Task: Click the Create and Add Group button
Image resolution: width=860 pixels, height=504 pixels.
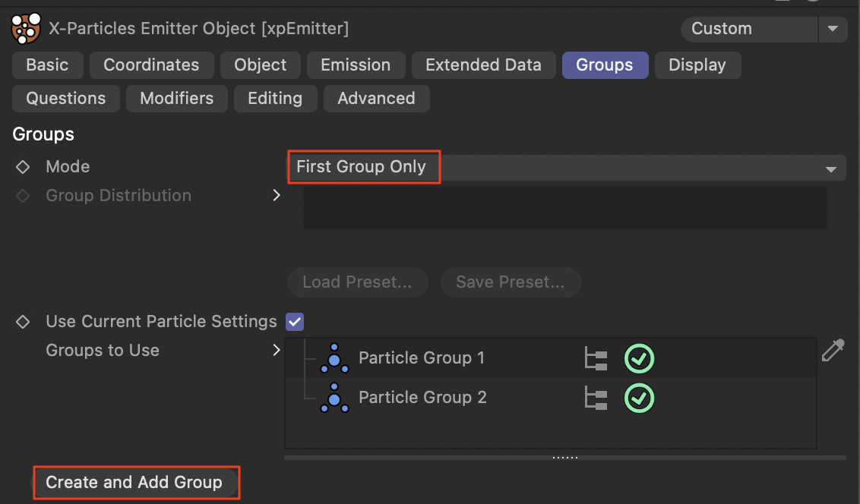Action: (x=134, y=482)
